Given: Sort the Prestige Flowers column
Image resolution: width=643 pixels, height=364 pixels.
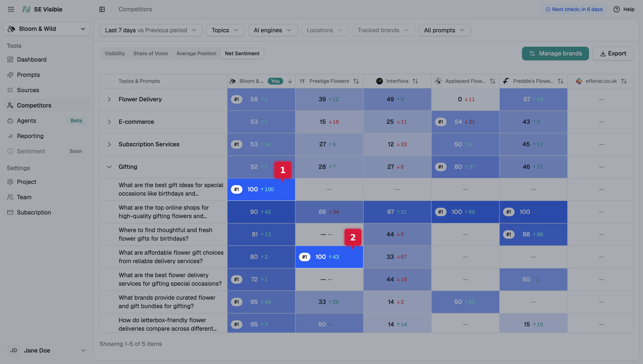Looking at the screenshot, I should (x=356, y=81).
